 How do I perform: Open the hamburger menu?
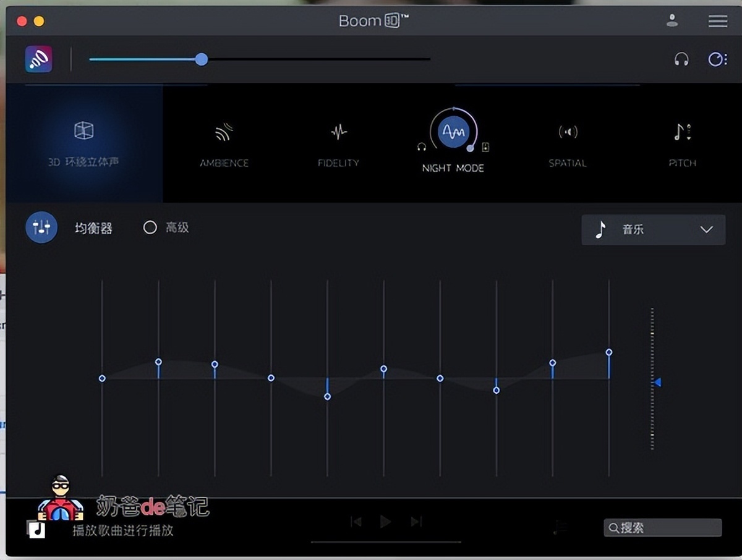pyautogui.click(x=718, y=21)
